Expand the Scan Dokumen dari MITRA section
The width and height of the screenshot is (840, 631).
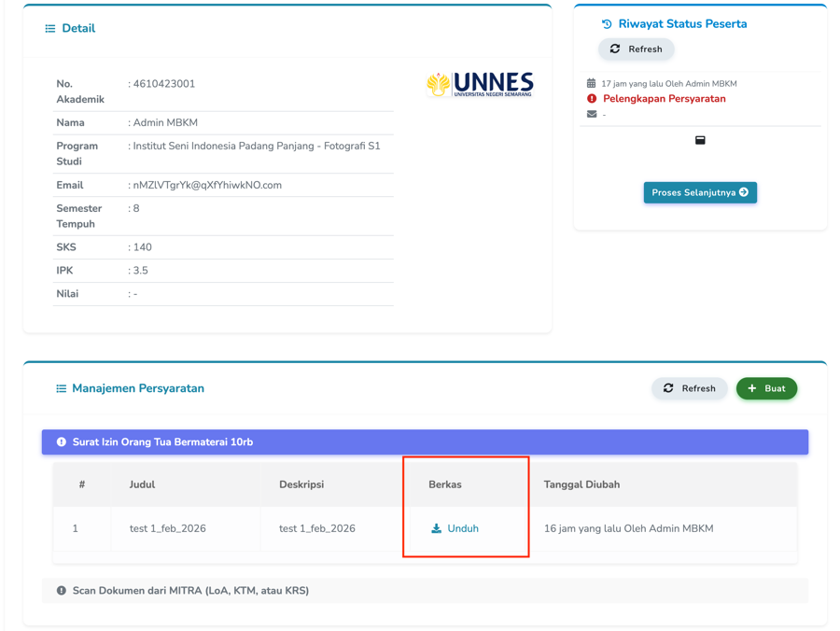[425, 591]
